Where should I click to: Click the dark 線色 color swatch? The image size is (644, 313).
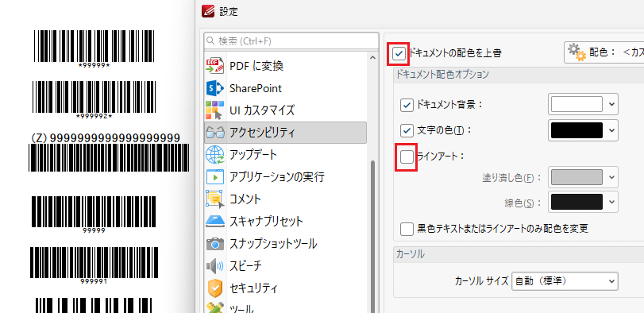[577, 202]
